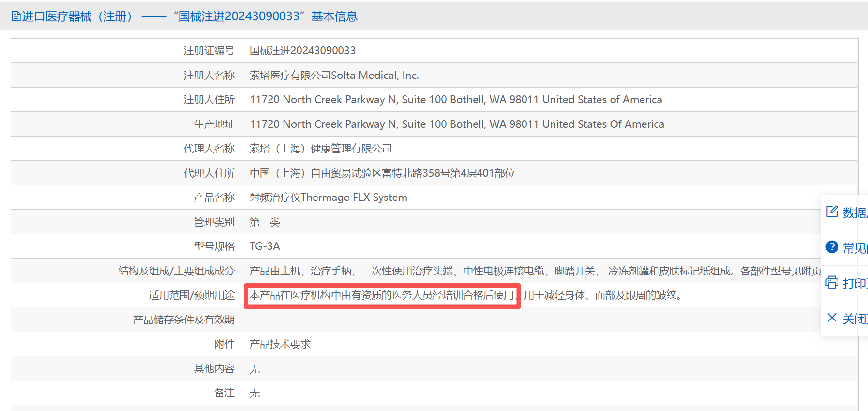Click the 产品储存条件及有效期 row label
The width and height of the screenshot is (868, 411).
pos(183,320)
